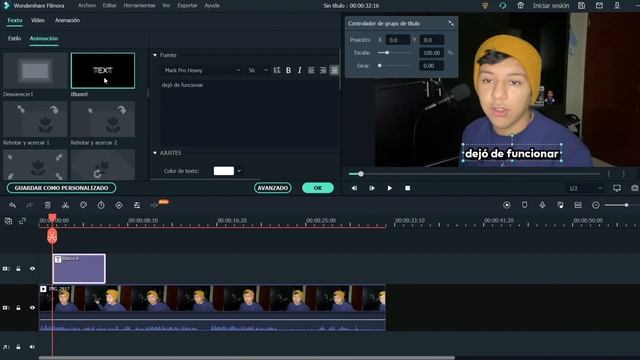Viewport: 640px width, 360px height.
Task: Open the Mark Pro Heavy font dropdown
Action: click(x=202, y=70)
